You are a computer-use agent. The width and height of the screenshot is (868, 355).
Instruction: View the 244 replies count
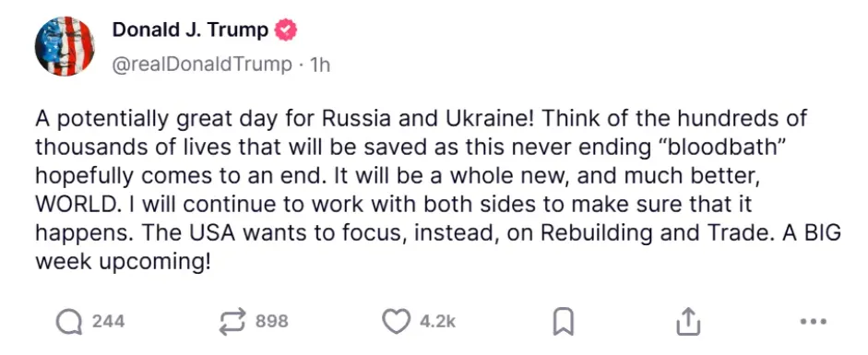pos(108,321)
